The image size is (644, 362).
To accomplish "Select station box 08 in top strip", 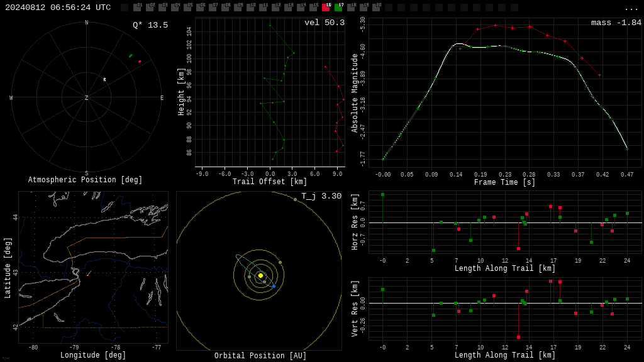I will point(225,7).
